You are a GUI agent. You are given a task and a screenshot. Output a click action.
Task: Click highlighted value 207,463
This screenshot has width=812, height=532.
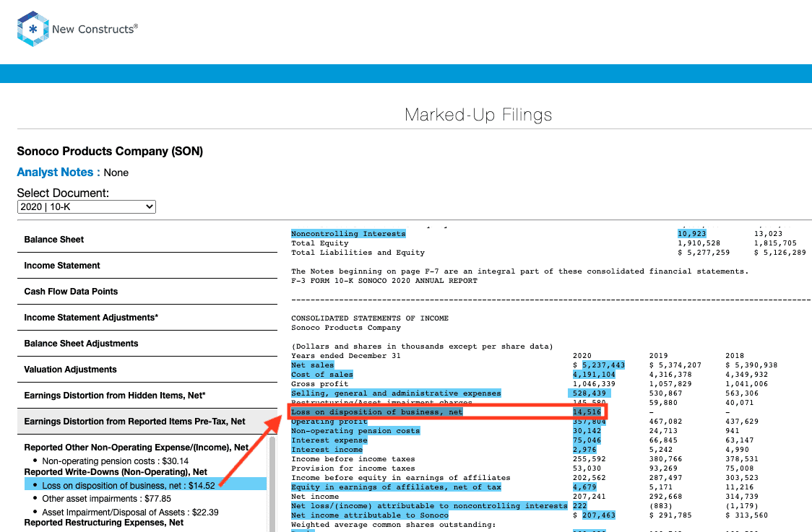tap(599, 515)
